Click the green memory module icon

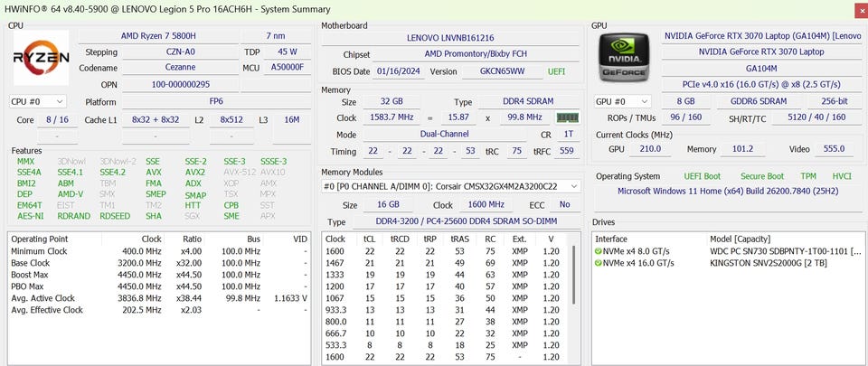point(567,117)
